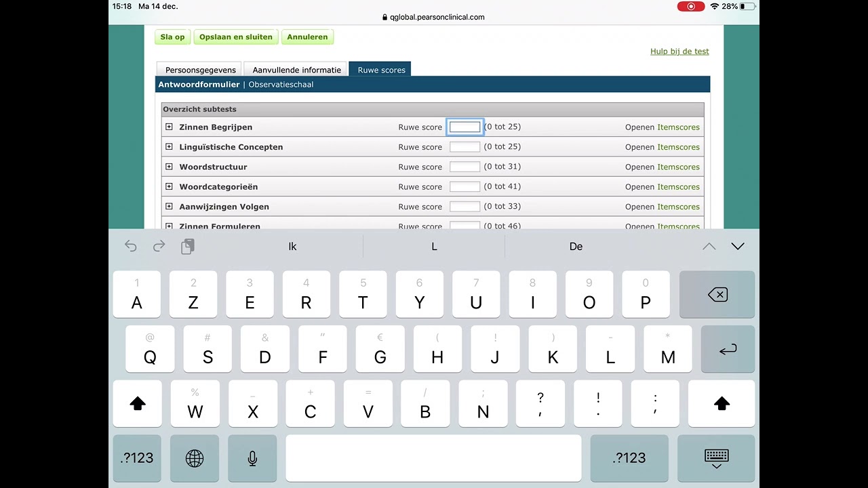Tap the Z key on keyboard
The width and height of the screenshot is (868, 488).
[x=193, y=295]
